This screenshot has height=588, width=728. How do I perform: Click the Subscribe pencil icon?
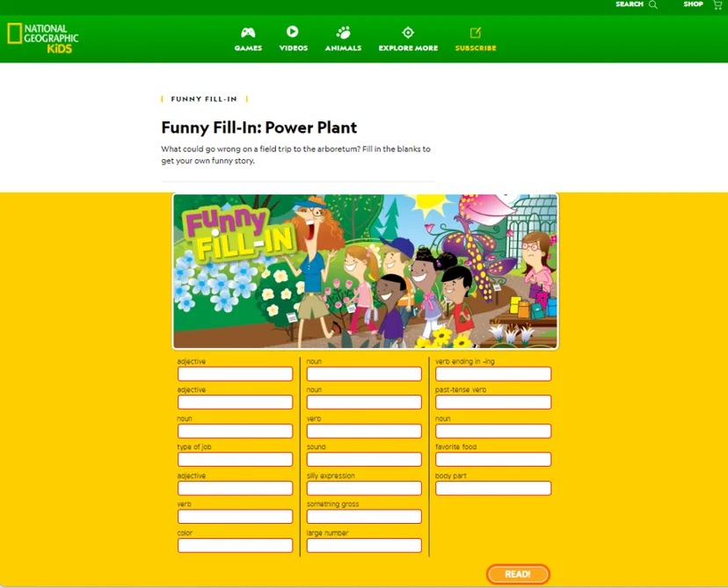(476, 33)
